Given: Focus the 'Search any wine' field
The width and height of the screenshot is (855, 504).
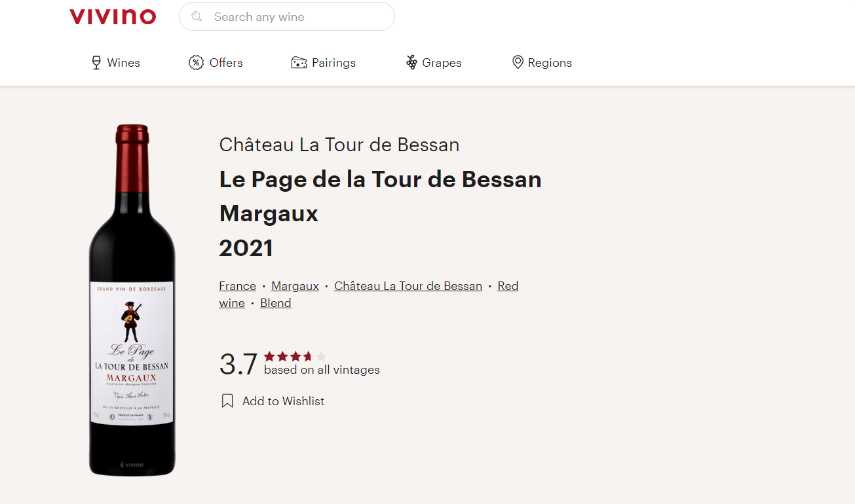Looking at the screenshot, I should click(295, 17).
